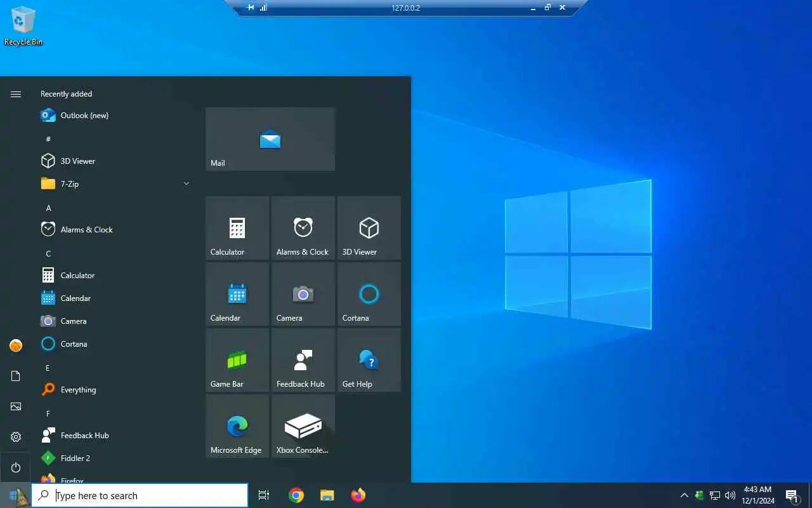Launch Firefox from the taskbar

pos(358,495)
